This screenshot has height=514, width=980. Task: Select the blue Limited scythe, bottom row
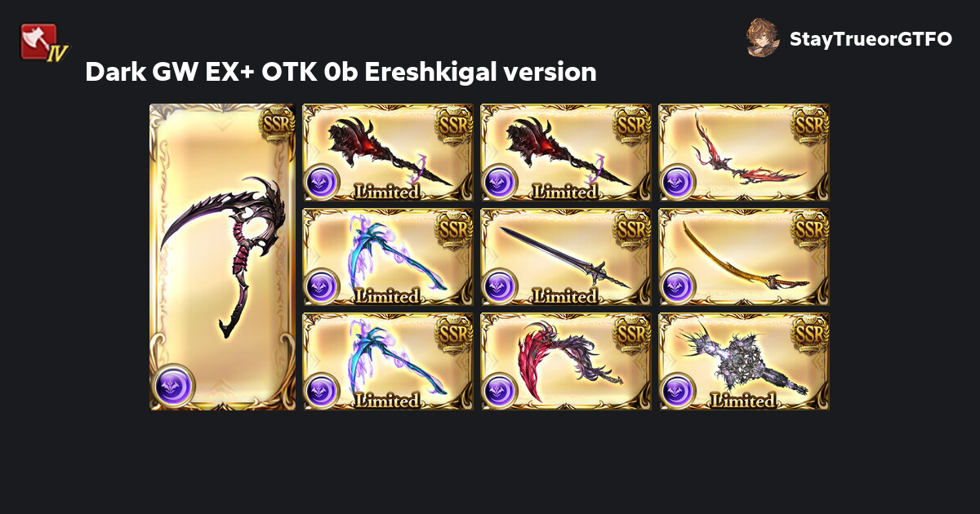pos(388,361)
